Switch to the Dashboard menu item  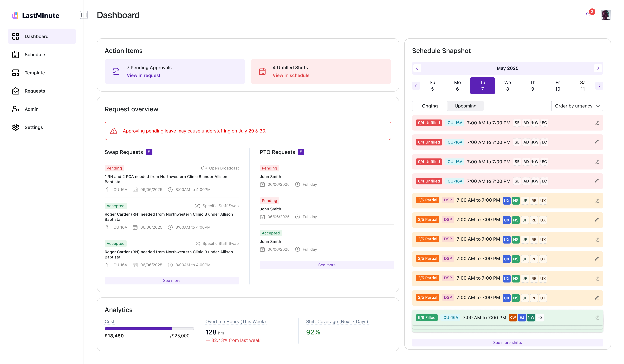(x=36, y=36)
